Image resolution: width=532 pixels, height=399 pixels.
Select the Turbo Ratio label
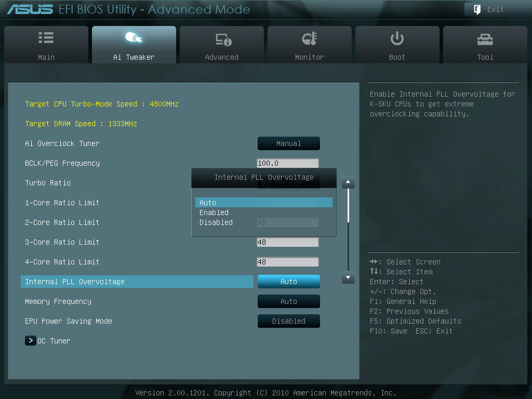[48, 183]
